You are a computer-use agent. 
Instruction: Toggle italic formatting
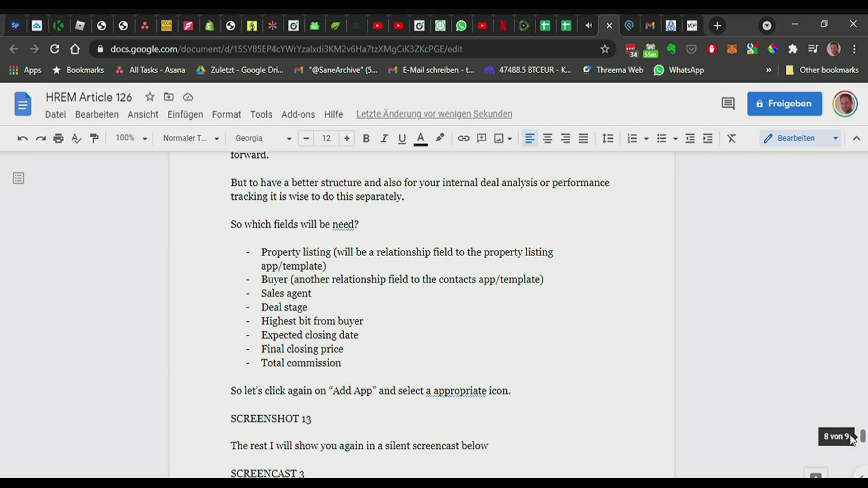pos(384,138)
